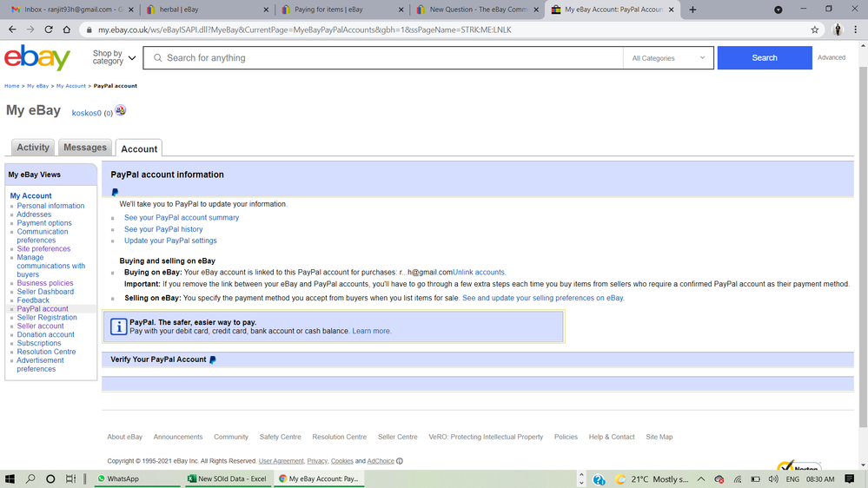The image size is (868, 488).
Task: Open Cortana circle on taskbar
Action: click(50, 479)
